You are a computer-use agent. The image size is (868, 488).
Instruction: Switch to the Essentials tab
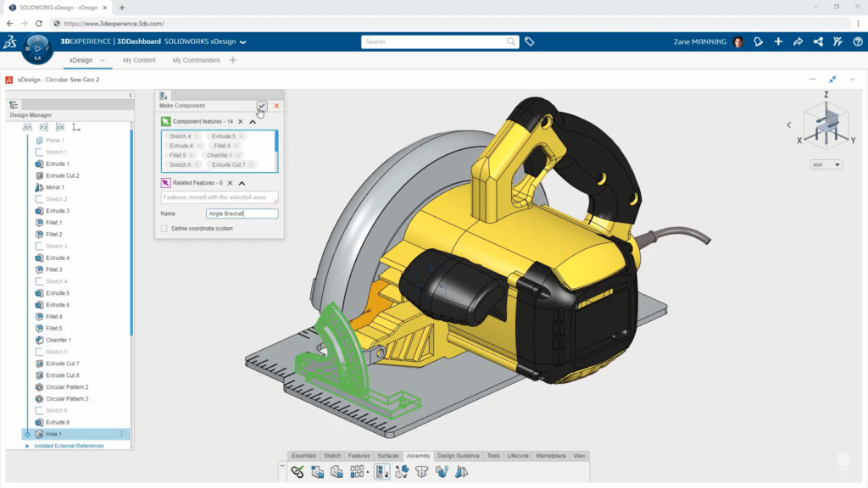(304, 456)
